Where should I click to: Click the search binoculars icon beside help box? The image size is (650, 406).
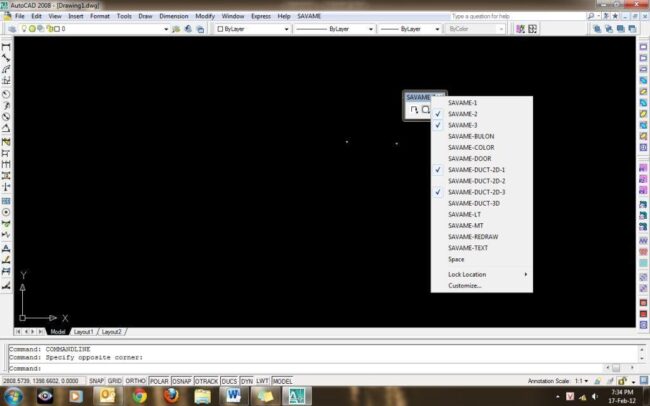point(591,16)
